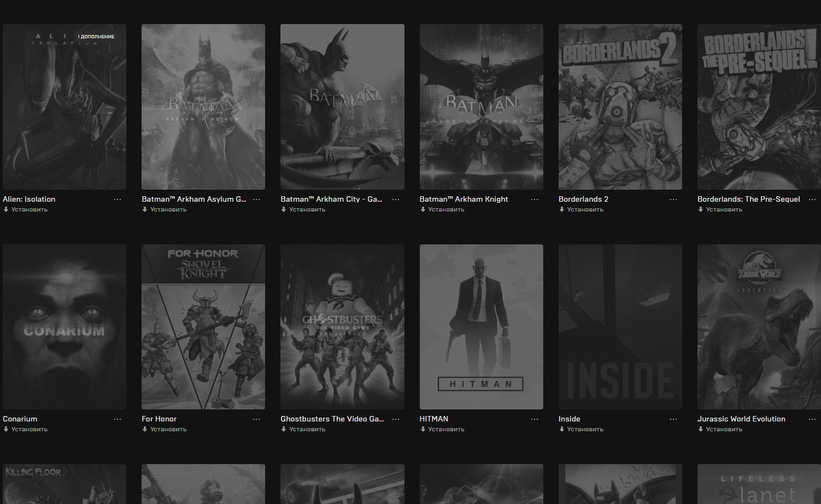Click the '1 ДОПОЛНЕНИЕ' badge on Alien: Isolation

click(96, 37)
